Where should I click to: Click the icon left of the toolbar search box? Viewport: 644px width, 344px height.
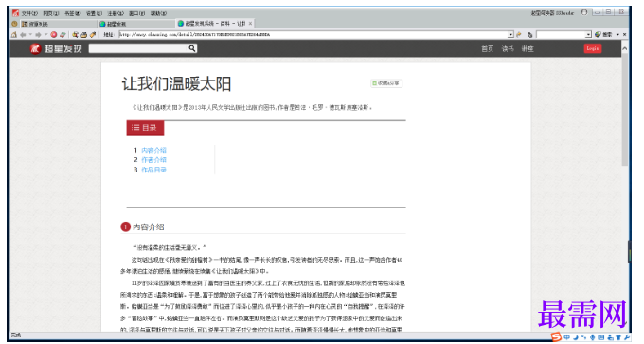[x=530, y=35]
